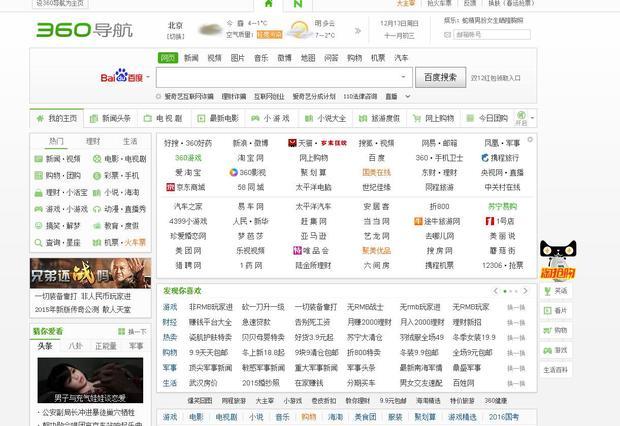Open the 生活百科 floating sidebar item

556,370
